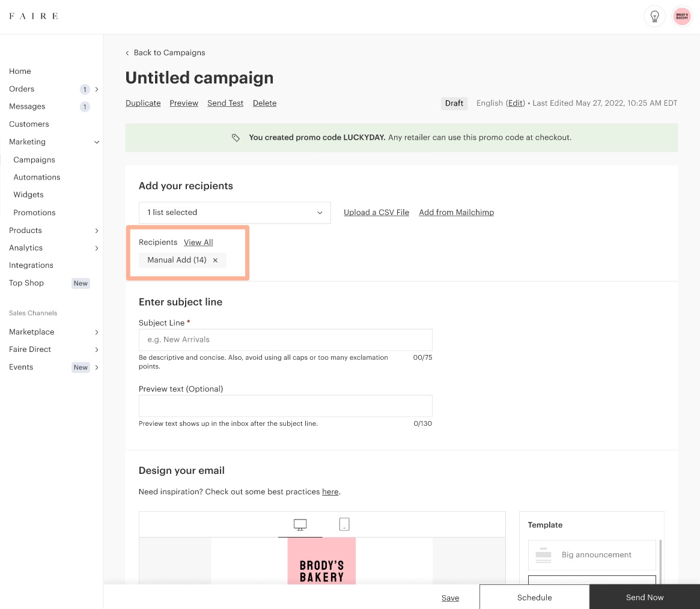Collapse the Marketing sidebar section
700x609 pixels.
[97, 142]
